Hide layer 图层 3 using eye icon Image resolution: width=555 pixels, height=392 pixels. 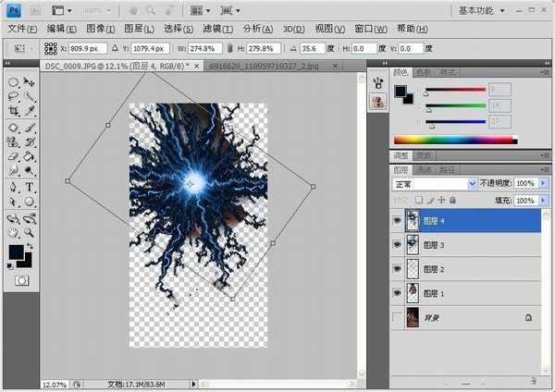click(x=398, y=244)
